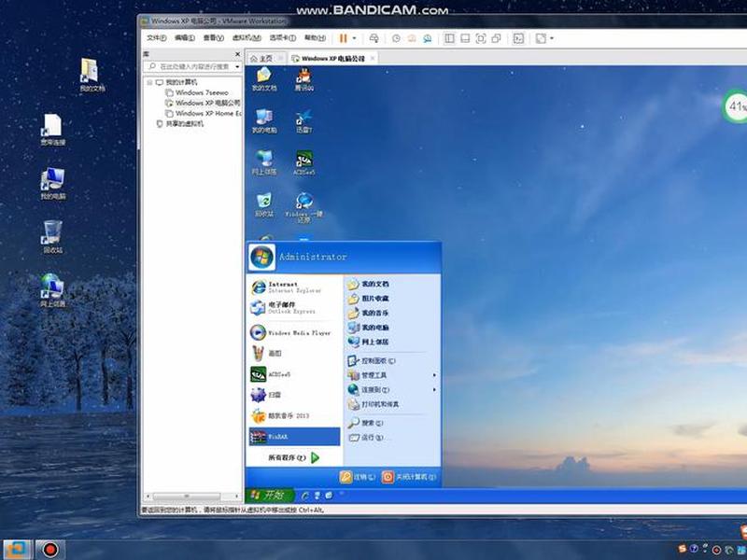Open the 帮助(H) menu
Viewport: 747px width, 560px height.
tap(315, 37)
